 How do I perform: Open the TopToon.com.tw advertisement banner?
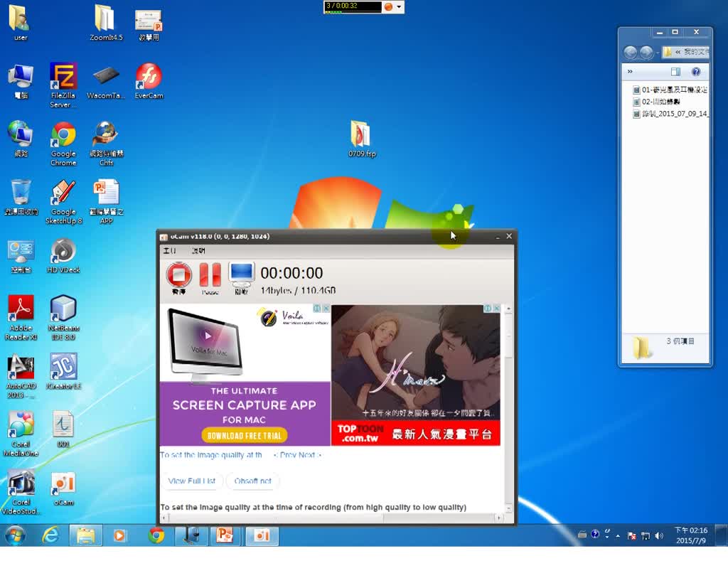click(x=415, y=375)
